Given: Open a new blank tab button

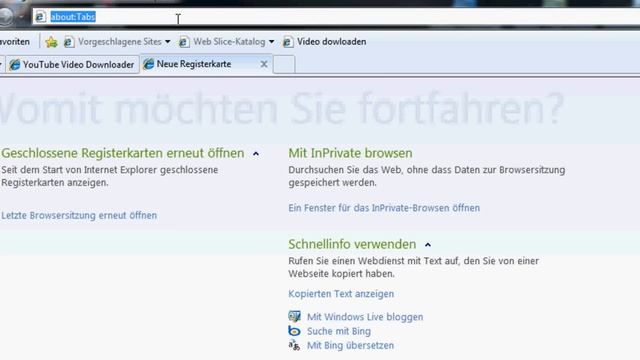Looking at the screenshot, I should pyautogui.click(x=284, y=64).
